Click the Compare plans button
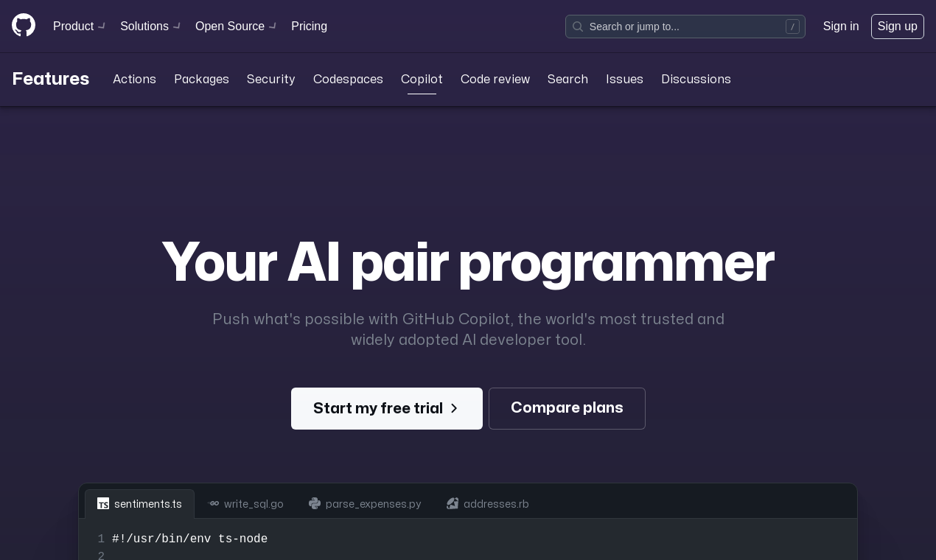The width and height of the screenshot is (936, 560). [x=567, y=408]
